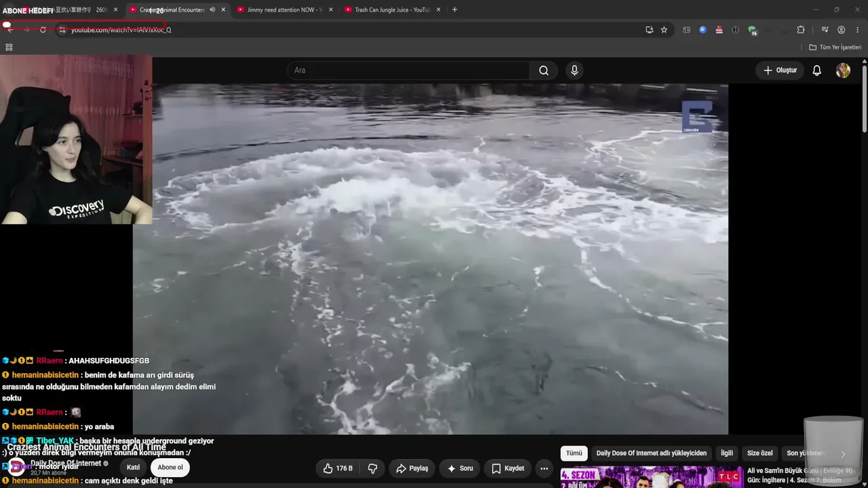Close the Jimmy need attention NOW tab
The width and height of the screenshot is (868, 488).
pyautogui.click(x=331, y=10)
